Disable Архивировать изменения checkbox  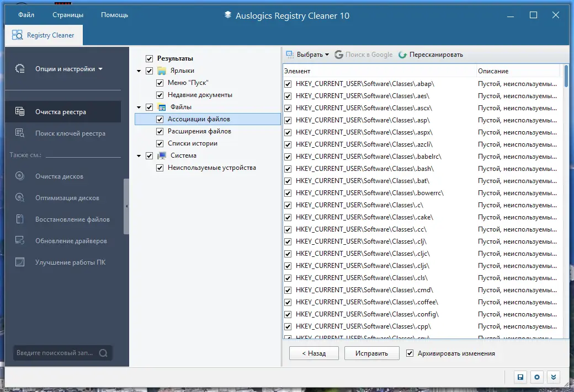pos(410,353)
